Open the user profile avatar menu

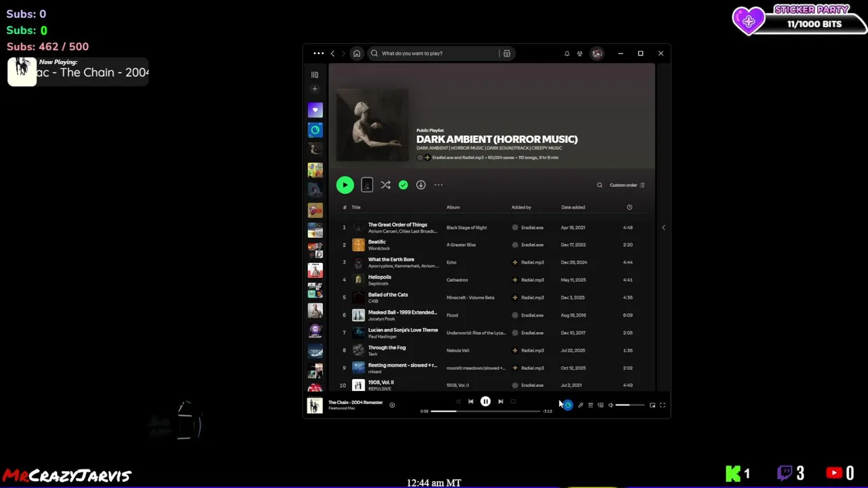coord(597,54)
